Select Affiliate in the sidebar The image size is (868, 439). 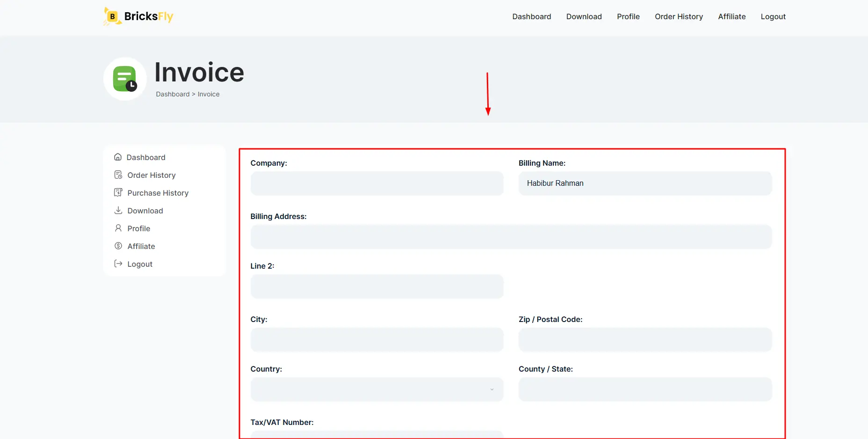(x=141, y=246)
